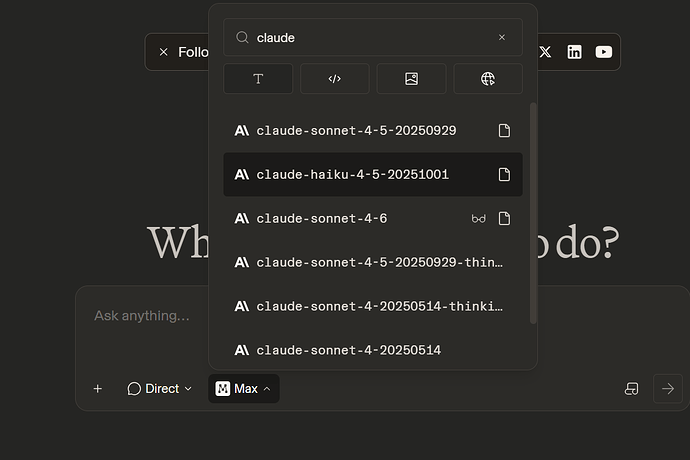The height and width of the screenshot is (460, 690).
Task: Pick claude-sonnet-4-20250514-thinking model
Action: point(373,306)
